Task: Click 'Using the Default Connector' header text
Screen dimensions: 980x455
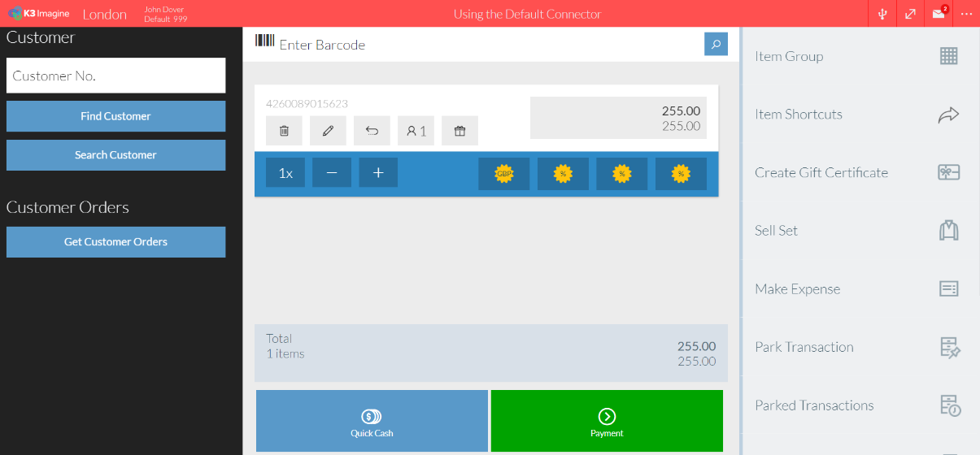Action: (528, 14)
